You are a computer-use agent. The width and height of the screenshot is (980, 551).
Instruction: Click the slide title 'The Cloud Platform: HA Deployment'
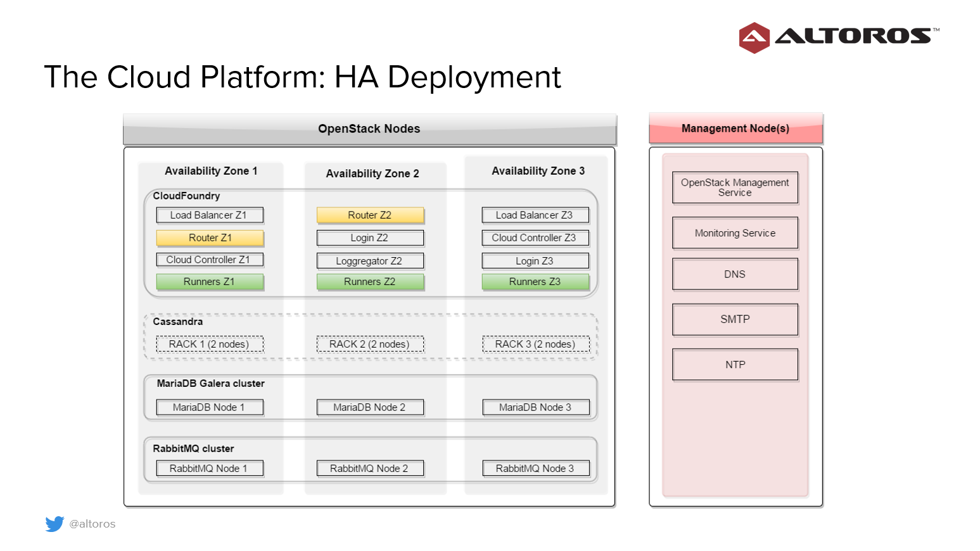tap(302, 77)
